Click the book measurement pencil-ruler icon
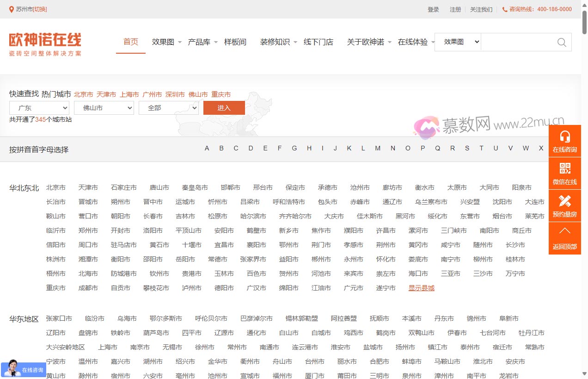The height and width of the screenshot is (379, 588). pos(564,201)
